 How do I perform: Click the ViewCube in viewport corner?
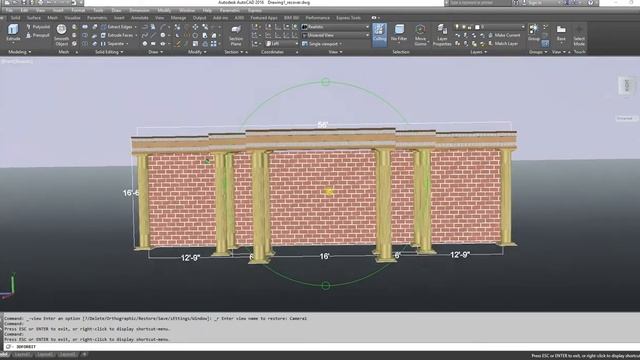click(627, 86)
